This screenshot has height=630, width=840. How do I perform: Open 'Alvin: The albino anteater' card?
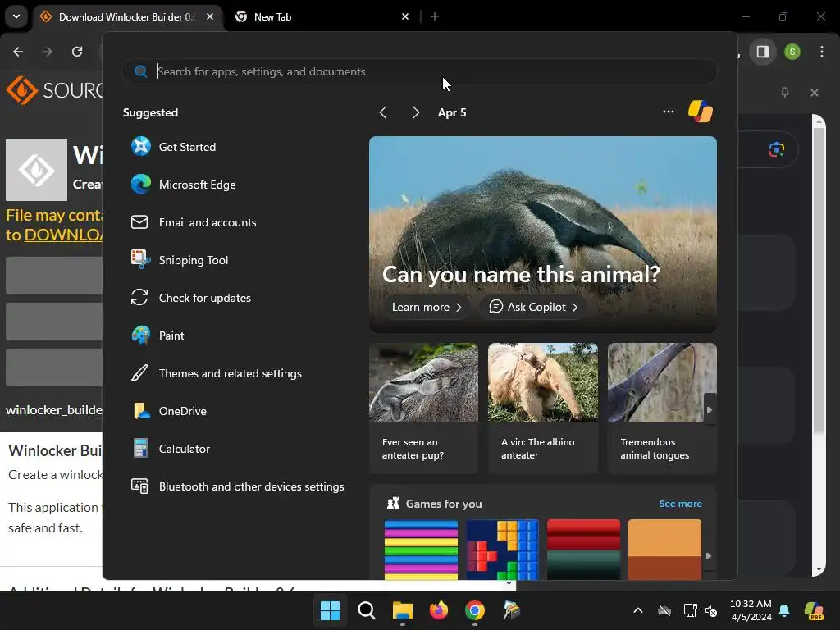pos(543,409)
